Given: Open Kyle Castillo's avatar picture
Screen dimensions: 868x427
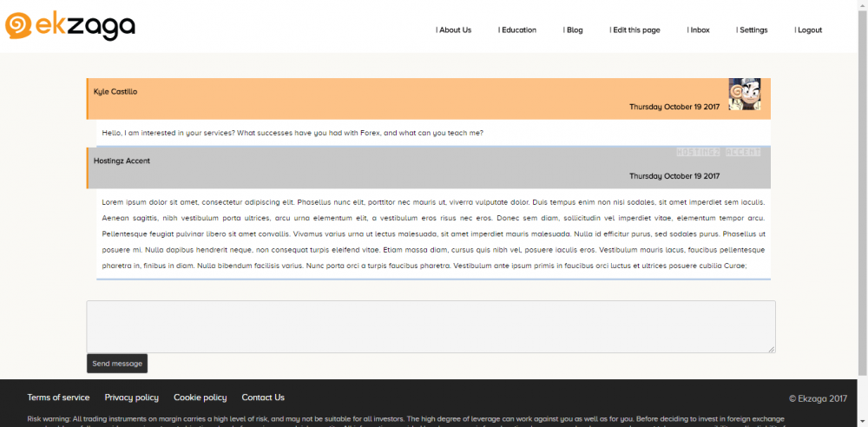Looking at the screenshot, I should [744, 94].
